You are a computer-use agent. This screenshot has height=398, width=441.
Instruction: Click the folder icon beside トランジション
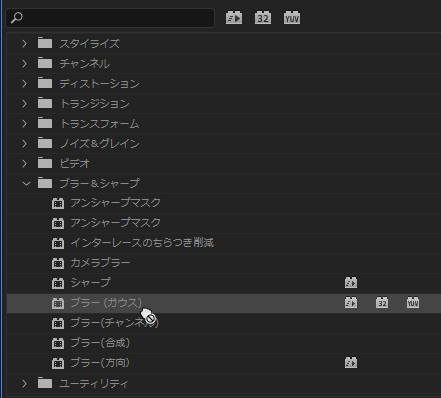coord(45,103)
